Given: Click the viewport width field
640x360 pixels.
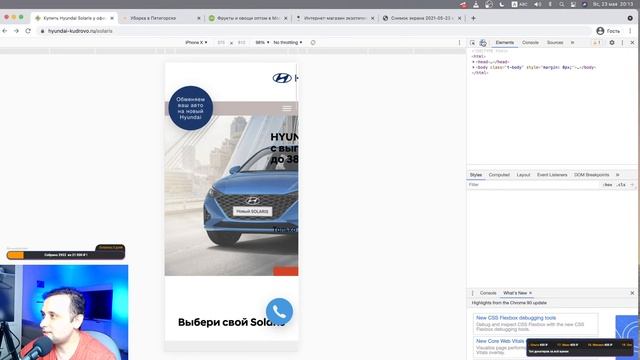Looking at the screenshot, I should coord(221,42).
